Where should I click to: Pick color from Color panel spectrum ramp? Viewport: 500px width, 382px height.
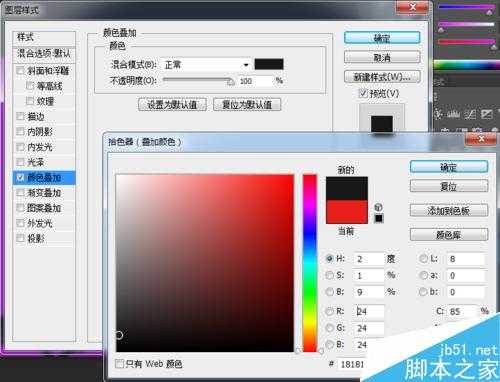[467, 65]
